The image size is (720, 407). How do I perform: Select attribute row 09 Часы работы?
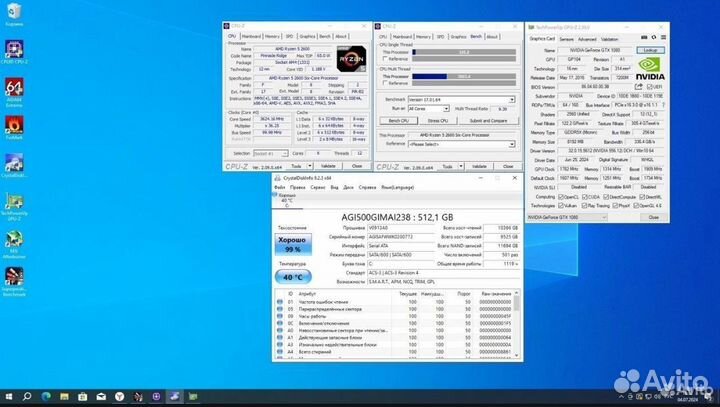[395, 316]
